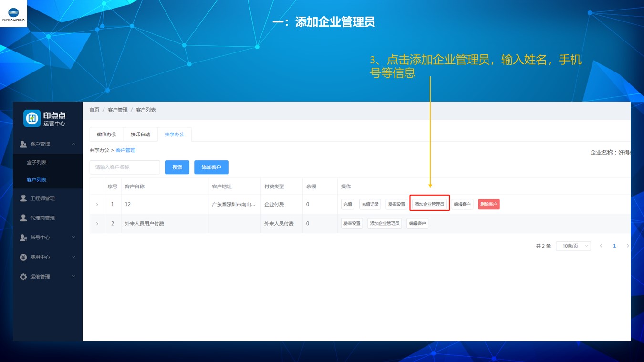Viewport: 644px width, 362px height.
Task: Click the red 删除客户 button
Action: point(488,204)
